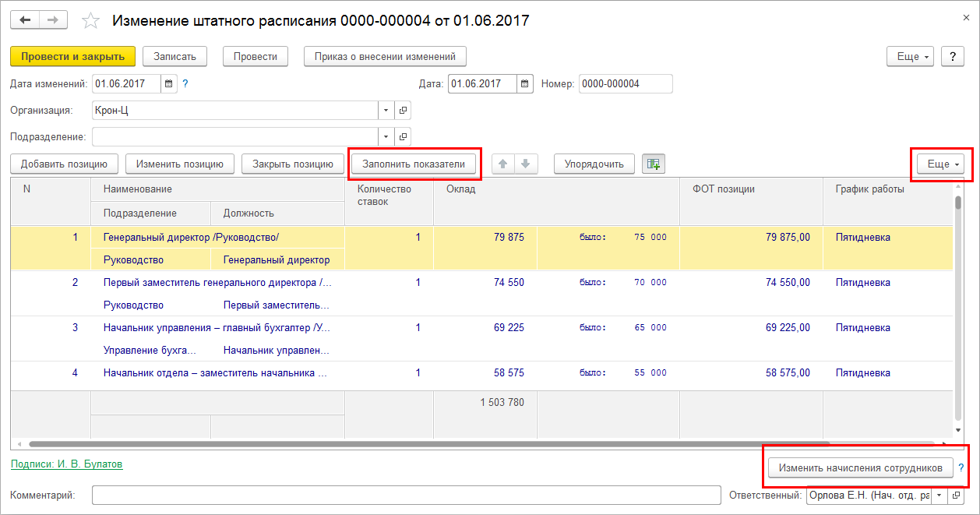980x515 pixels.
Task: Click the Упорядочить button
Action: pyautogui.click(x=594, y=164)
